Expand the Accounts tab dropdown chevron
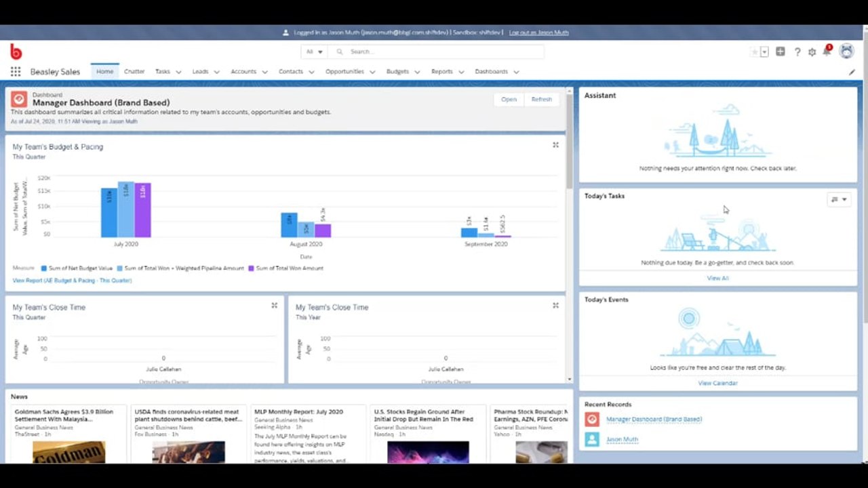Screen dimensions: 868x488 pyautogui.click(x=264, y=72)
